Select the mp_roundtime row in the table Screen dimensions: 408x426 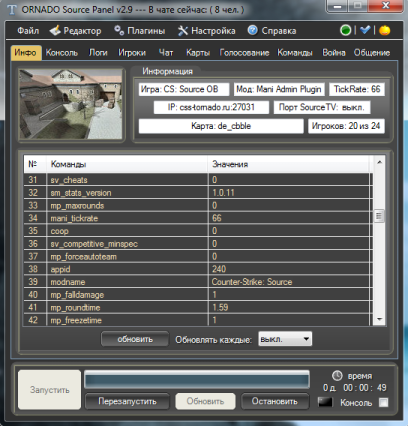pos(198,307)
